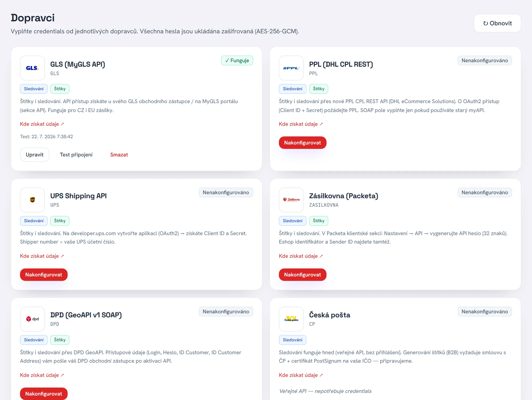Open PPL 'Kde získat údaje' link
The width and height of the screenshot is (532, 400).
coord(301,124)
